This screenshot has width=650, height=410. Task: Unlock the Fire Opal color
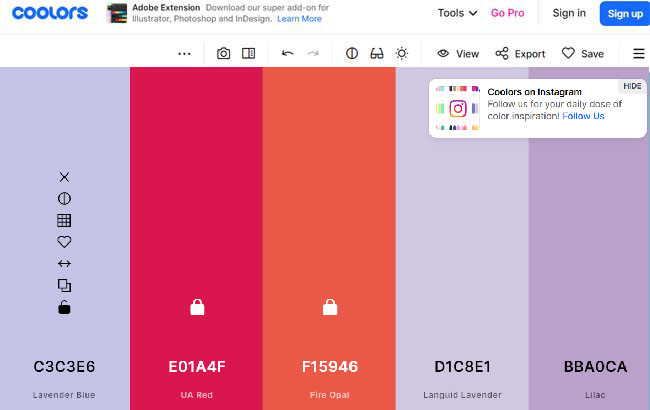point(330,307)
